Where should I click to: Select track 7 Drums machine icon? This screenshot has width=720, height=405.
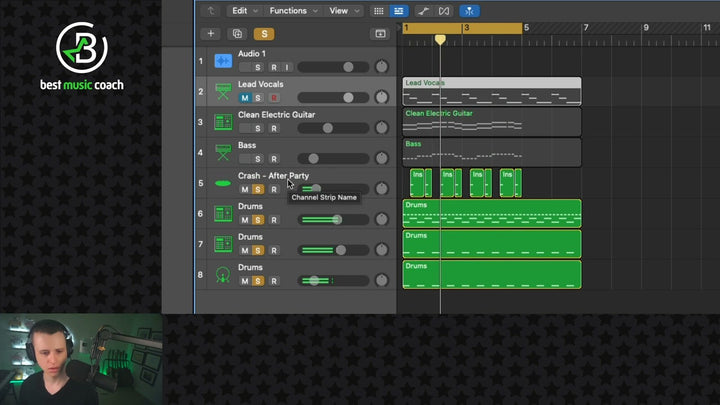[223, 244]
